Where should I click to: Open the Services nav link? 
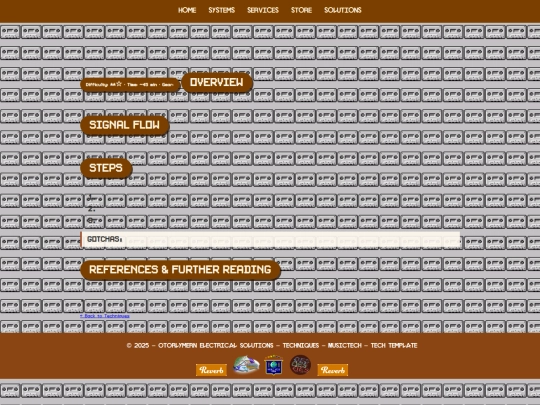[x=263, y=10]
